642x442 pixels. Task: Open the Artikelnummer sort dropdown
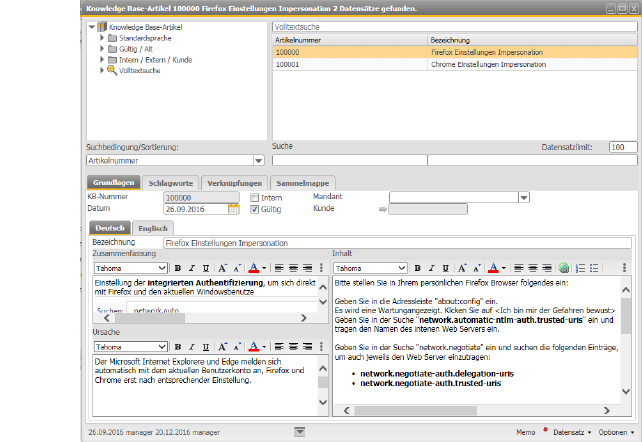[x=259, y=160]
